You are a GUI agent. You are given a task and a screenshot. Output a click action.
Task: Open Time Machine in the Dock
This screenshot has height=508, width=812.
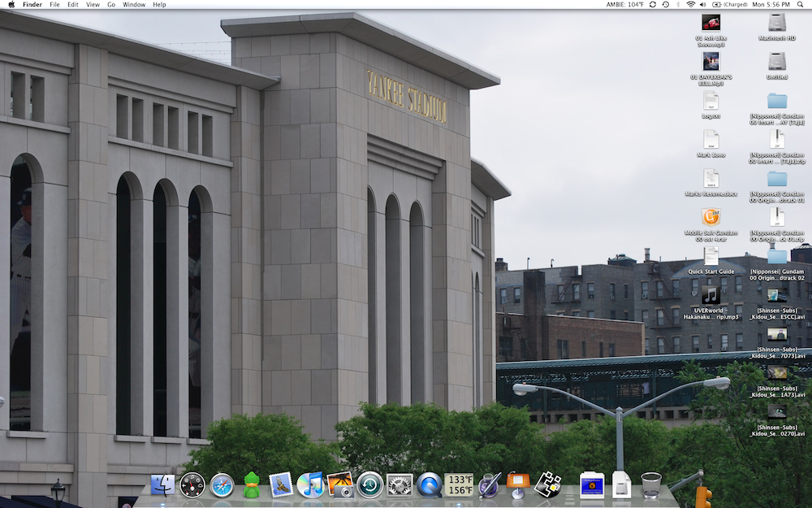[x=369, y=485]
